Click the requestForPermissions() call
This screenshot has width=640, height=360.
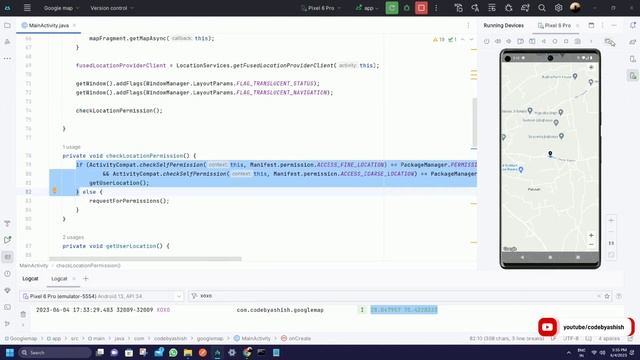[129, 201]
